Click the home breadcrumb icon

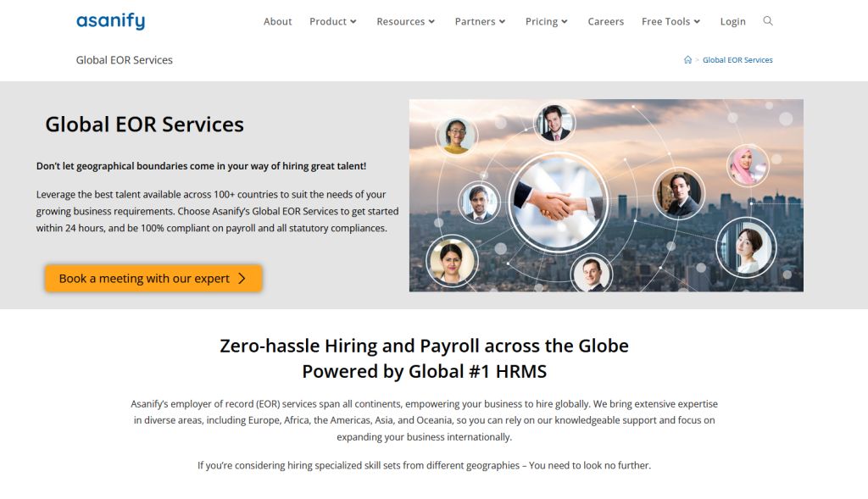click(687, 60)
